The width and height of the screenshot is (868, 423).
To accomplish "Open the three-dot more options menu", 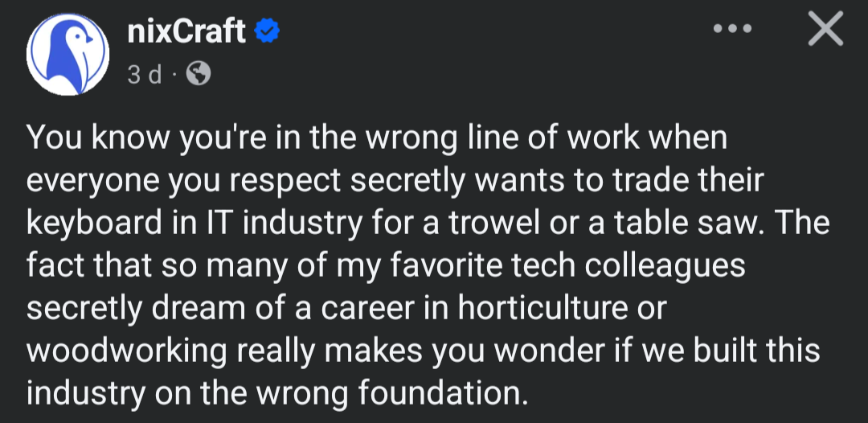I will (732, 30).
